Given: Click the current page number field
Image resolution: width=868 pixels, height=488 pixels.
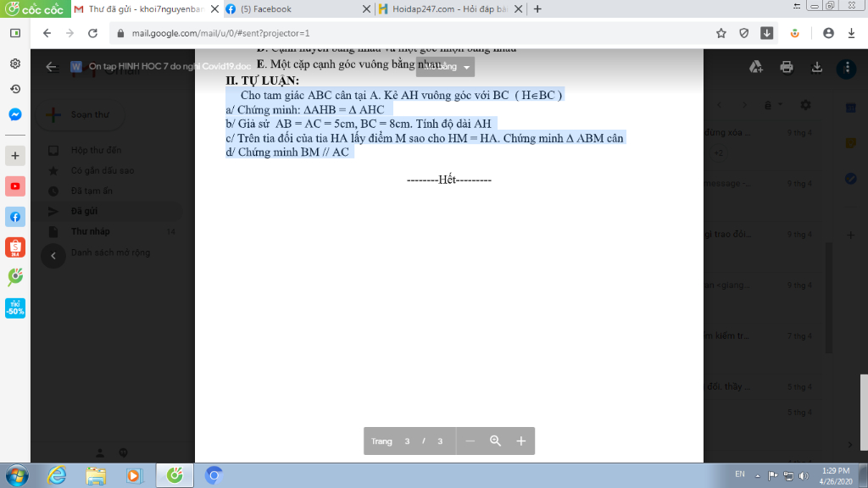Looking at the screenshot, I should (407, 441).
